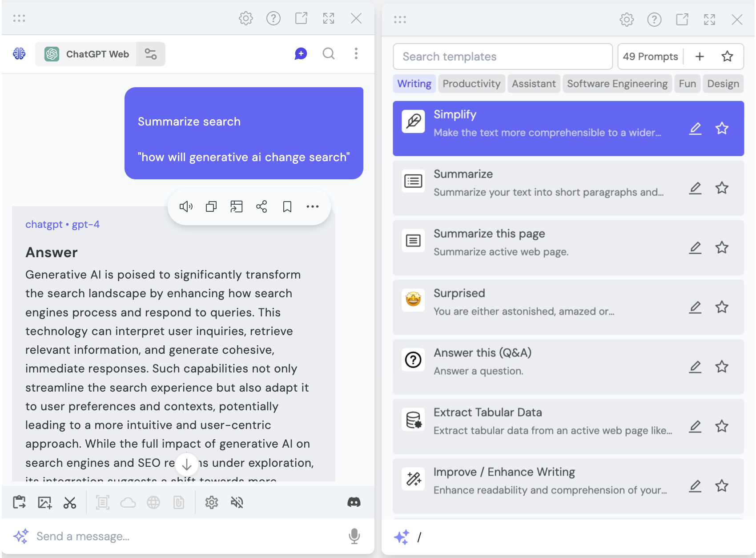Open more actions ellipsis in answer toolbar
This screenshot has width=756, height=558.
coord(313,206)
